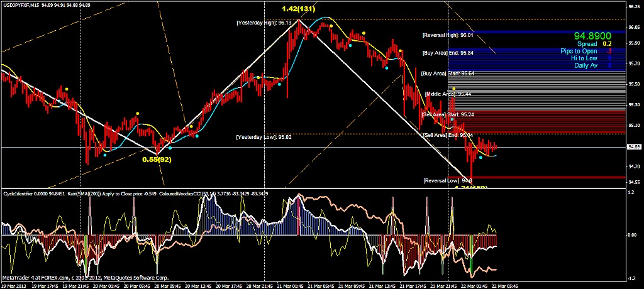644x289 pixels.
Task: Click 95.10 on the price scale
Action: click(634, 125)
